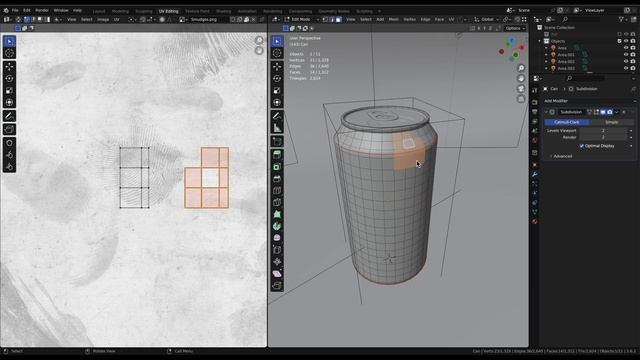Collapse the Objects collection in outliner
640x360 pixels.
pyautogui.click(x=540, y=41)
